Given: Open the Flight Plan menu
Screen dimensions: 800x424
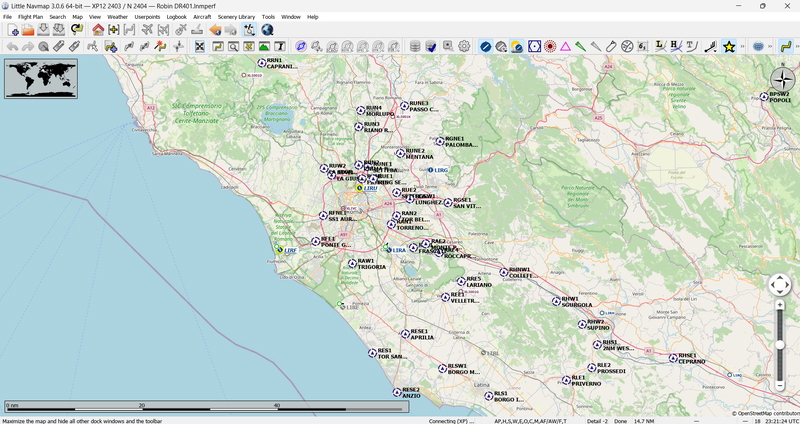Looking at the screenshot, I should (x=30, y=17).
